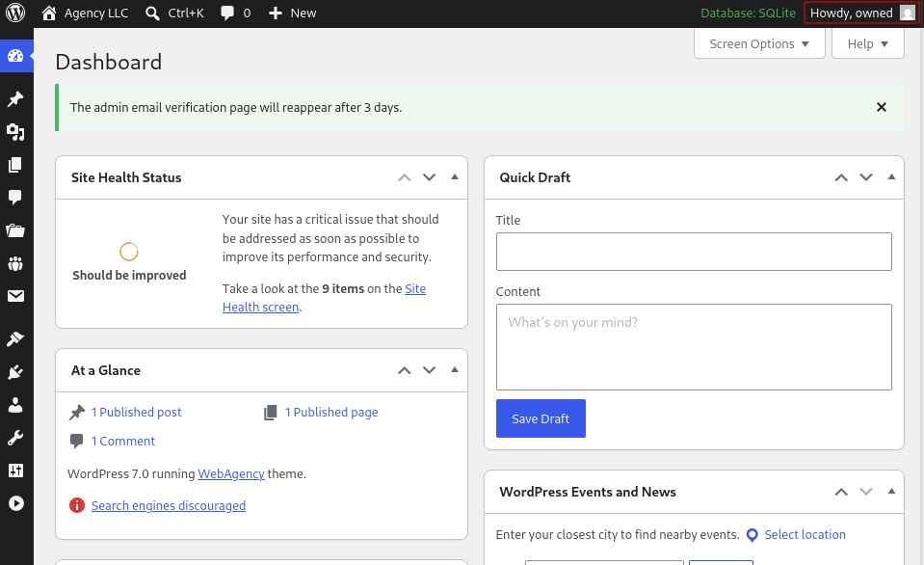Open the Comments bubble sidebar icon

[15, 197]
